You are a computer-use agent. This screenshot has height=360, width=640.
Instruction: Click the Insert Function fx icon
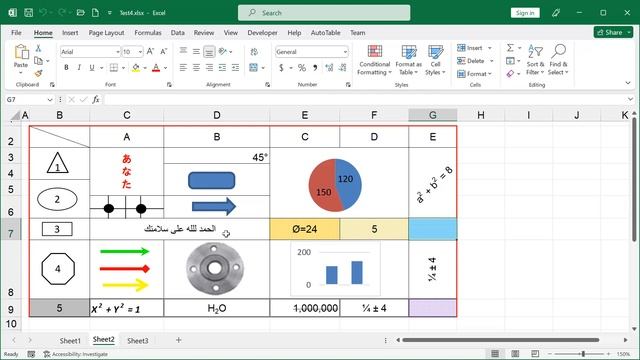tap(96, 100)
